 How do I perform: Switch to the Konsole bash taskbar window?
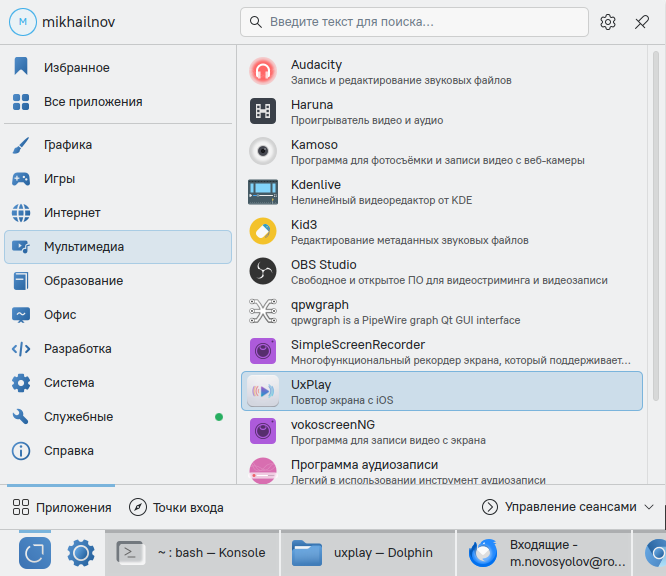[191, 552]
